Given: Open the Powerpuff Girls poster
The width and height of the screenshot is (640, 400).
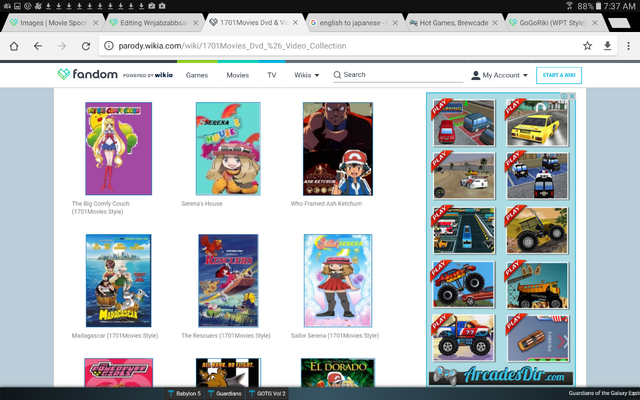Looking at the screenshot, I should 118,373.
